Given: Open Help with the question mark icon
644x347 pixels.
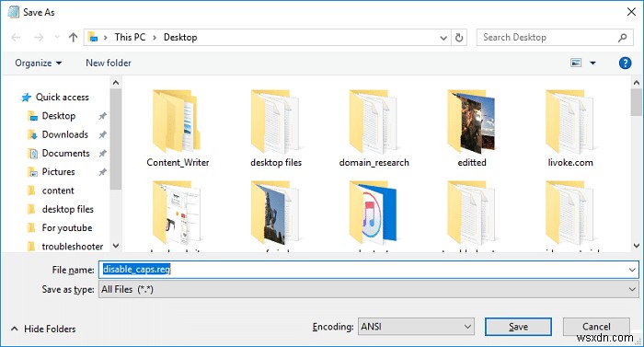Looking at the screenshot, I should click(x=625, y=63).
